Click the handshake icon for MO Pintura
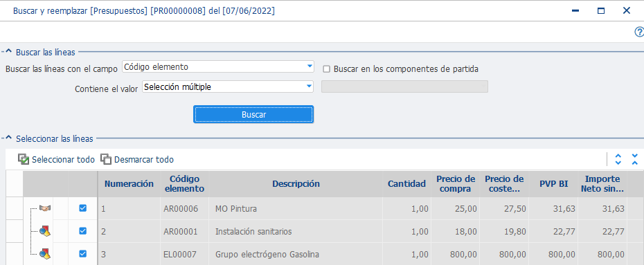 (x=45, y=208)
